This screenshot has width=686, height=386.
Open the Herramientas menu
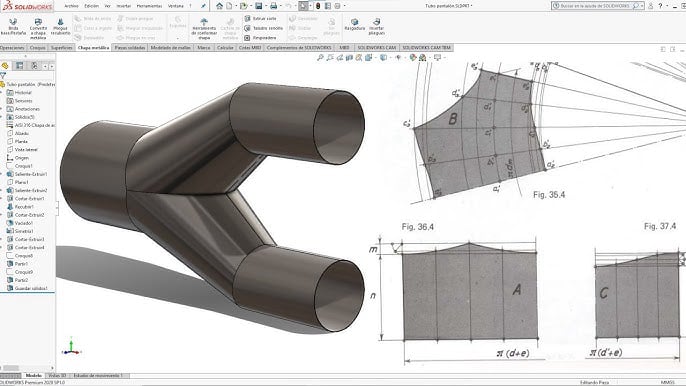point(149,6)
